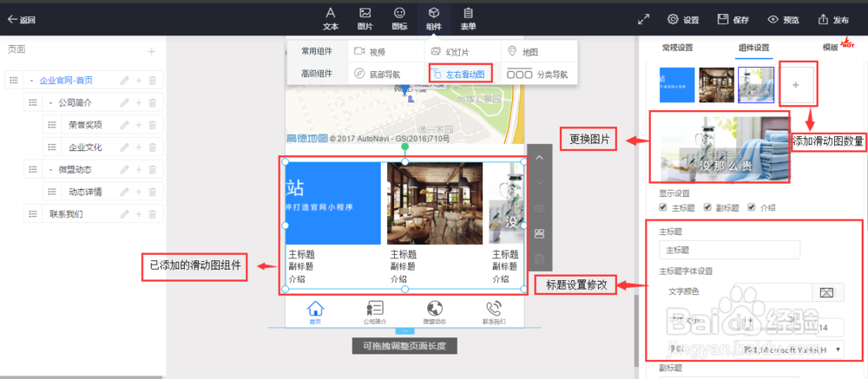Insert 地图 map component
The width and height of the screenshot is (868, 379).
(x=523, y=51)
